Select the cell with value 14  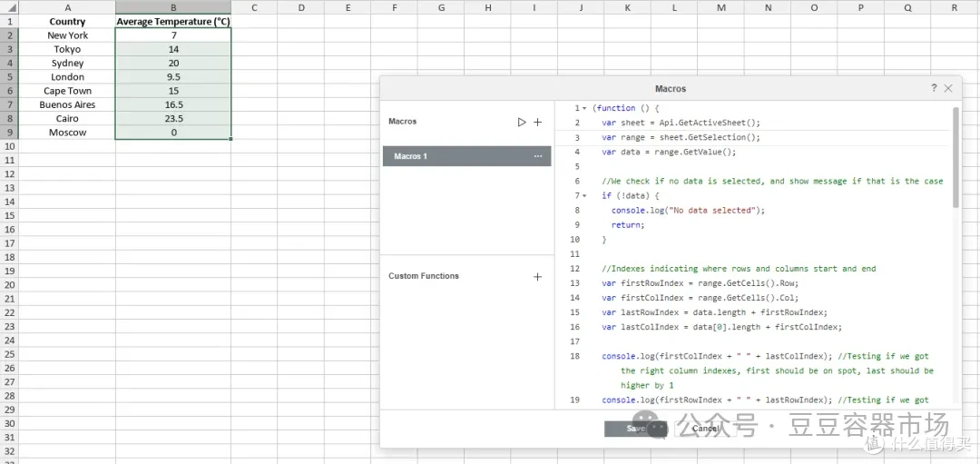tap(173, 49)
